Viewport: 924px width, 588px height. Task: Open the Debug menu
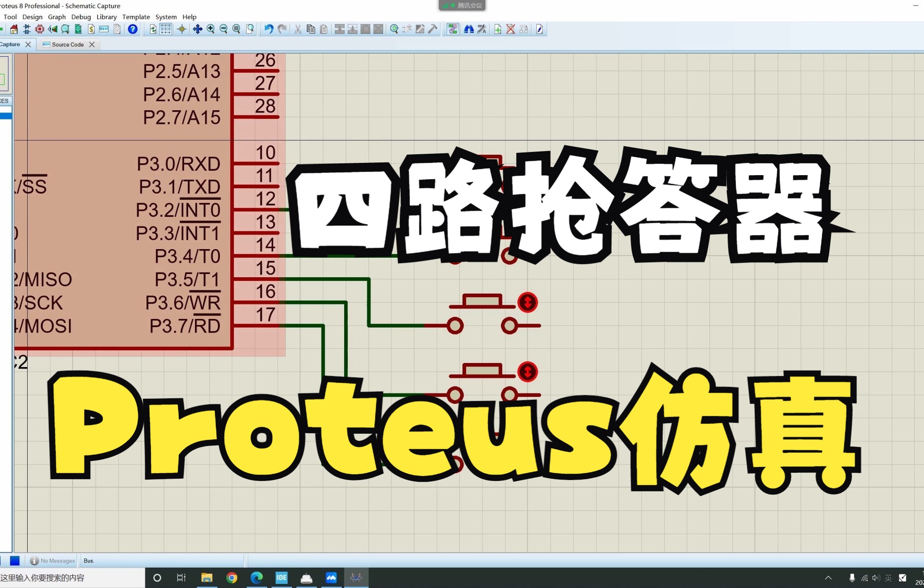click(x=81, y=17)
